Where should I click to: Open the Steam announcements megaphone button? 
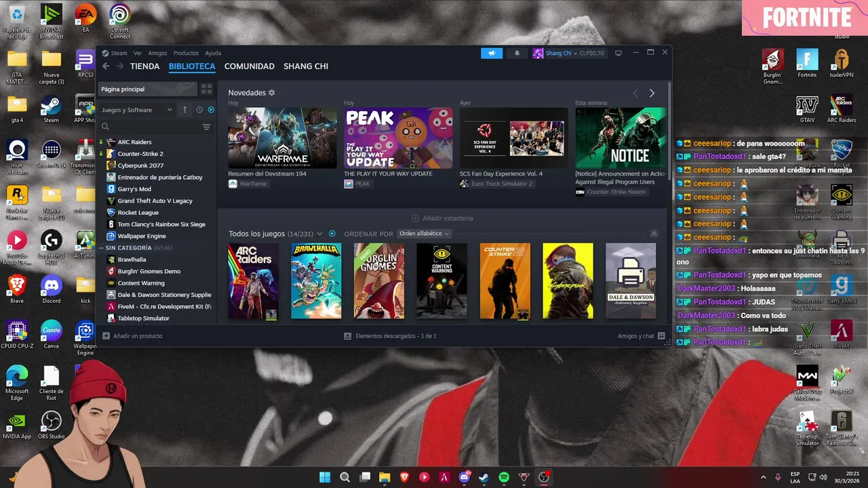pos(492,53)
